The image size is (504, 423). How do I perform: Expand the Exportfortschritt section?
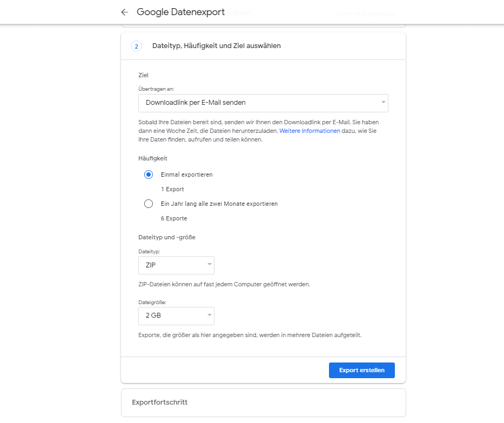[263, 402]
